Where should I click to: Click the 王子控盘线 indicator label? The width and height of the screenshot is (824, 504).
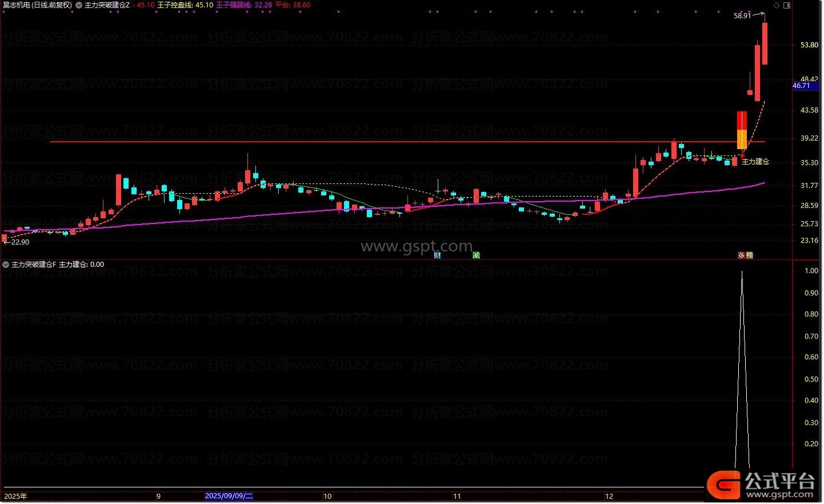175,5
